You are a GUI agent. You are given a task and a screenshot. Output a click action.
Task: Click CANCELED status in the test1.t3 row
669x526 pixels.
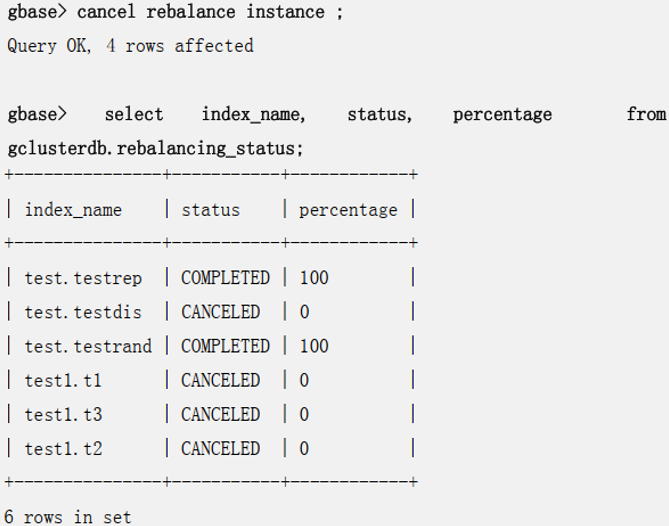pos(220,414)
